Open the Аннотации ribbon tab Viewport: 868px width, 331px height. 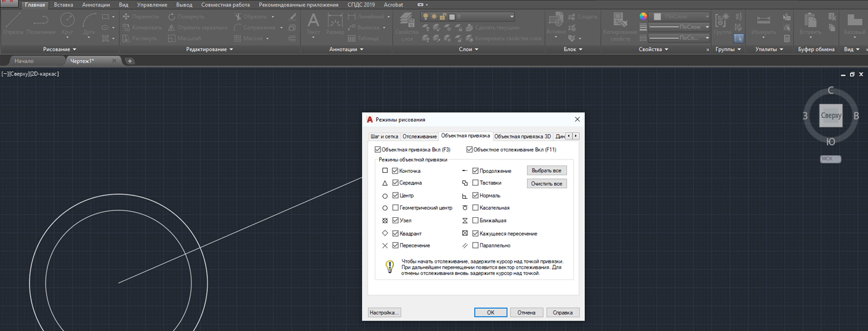coord(96,4)
